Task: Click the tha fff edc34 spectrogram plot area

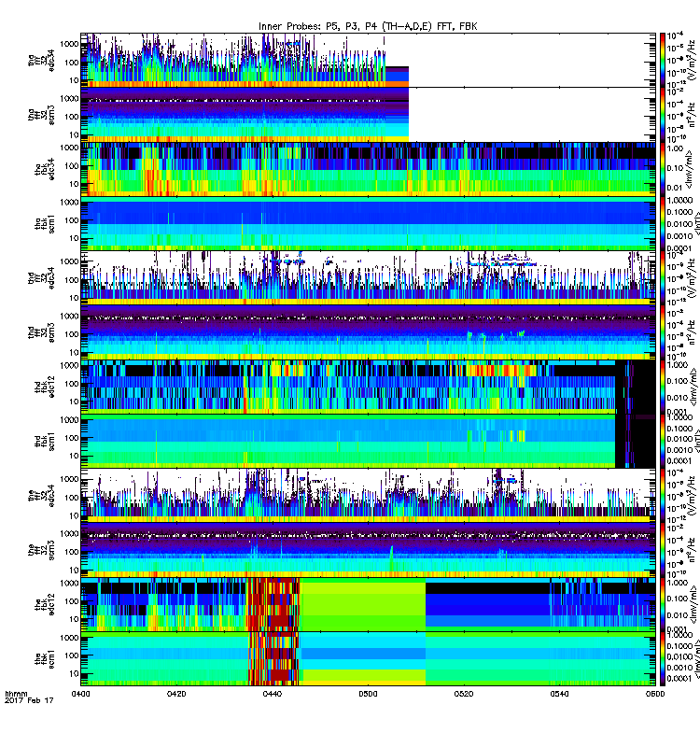Action: click(x=368, y=60)
